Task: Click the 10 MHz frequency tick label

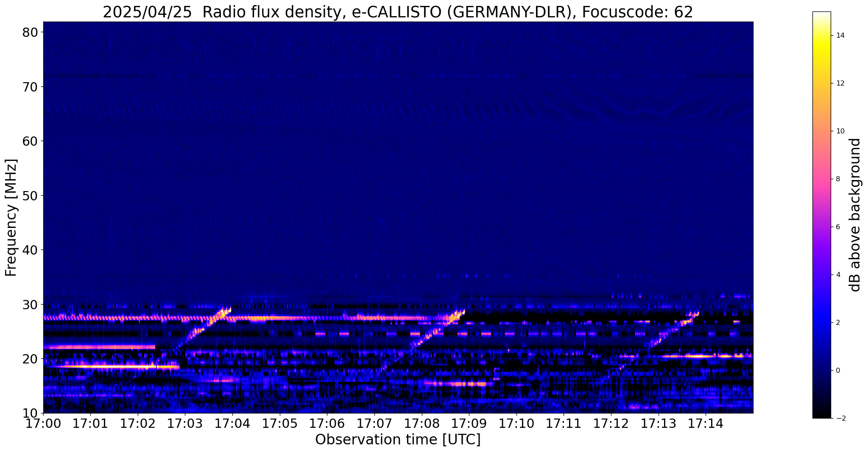Action: [x=30, y=413]
